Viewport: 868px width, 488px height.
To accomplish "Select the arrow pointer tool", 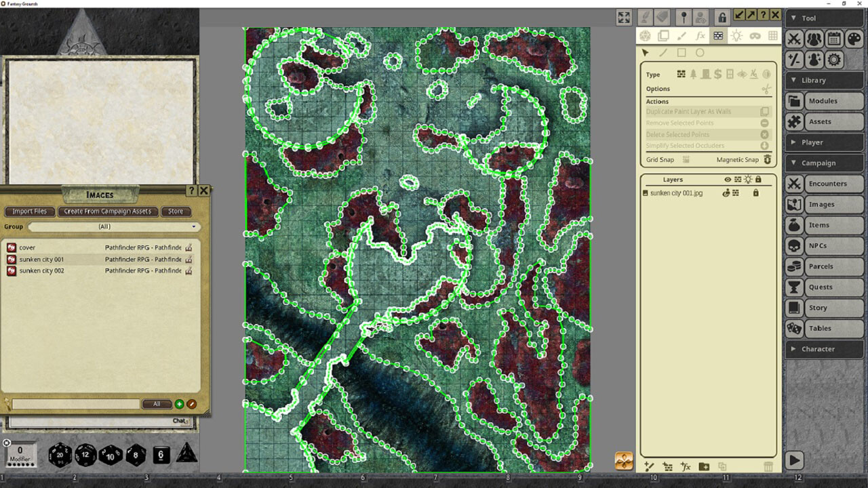I will coord(645,52).
